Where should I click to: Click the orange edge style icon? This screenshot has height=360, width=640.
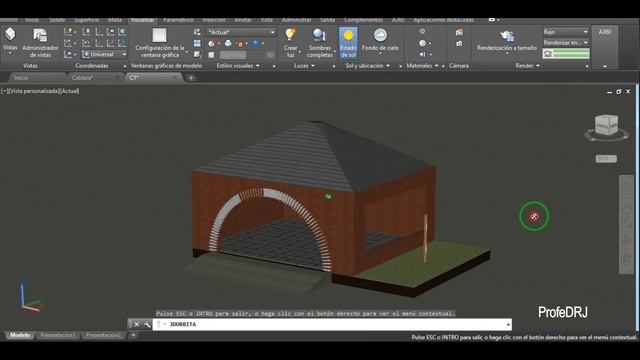click(240, 43)
